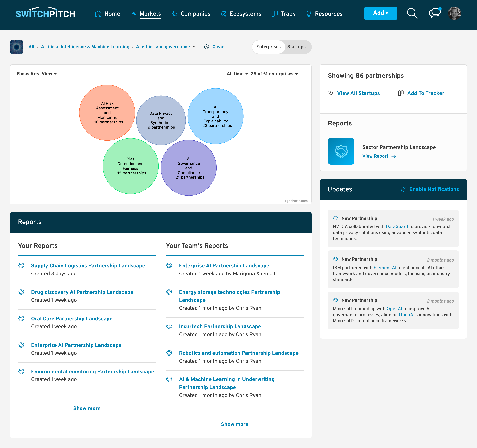Viewport: 477px width, 448px height.
Task: Open the Add dropdown button
Action: tap(381, 13)
